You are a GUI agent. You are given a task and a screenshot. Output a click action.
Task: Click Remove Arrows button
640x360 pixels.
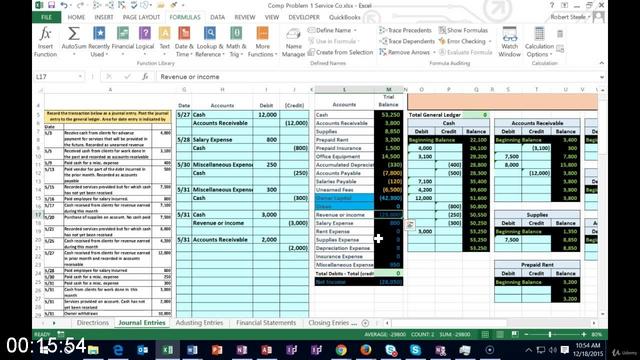click(x=404, y=52)
